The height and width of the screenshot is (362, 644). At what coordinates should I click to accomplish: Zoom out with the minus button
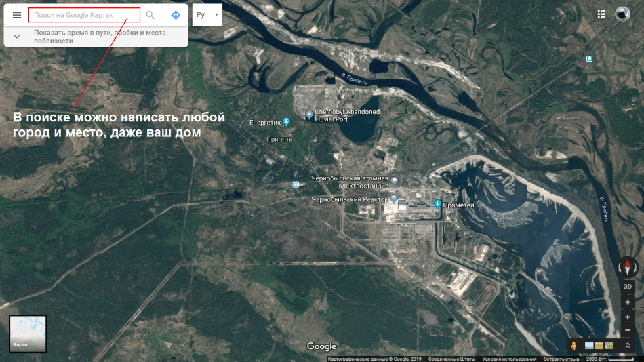628,331
